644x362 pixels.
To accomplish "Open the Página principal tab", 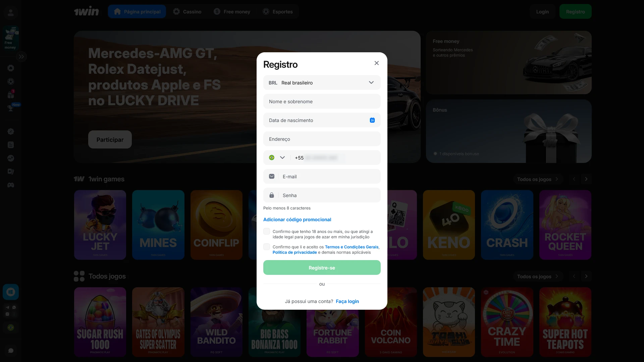I will point(137,12).
